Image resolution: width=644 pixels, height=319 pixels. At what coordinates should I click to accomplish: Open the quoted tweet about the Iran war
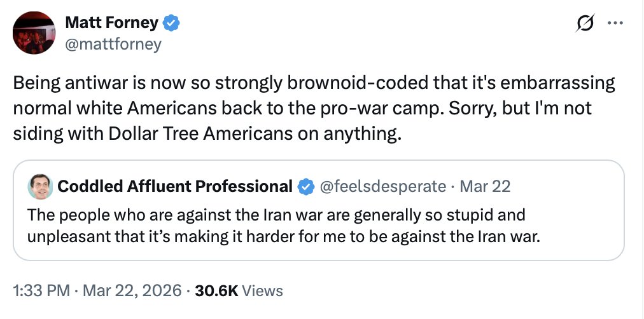318,226
